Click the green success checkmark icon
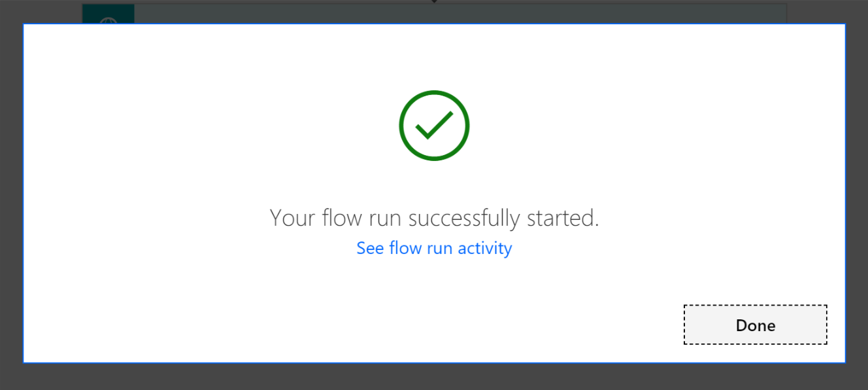The image size is (868, 390). [x=434, y=125]
